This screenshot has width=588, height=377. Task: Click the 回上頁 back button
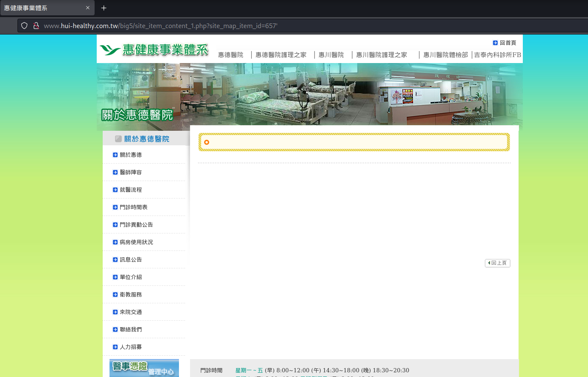point(498,263)
